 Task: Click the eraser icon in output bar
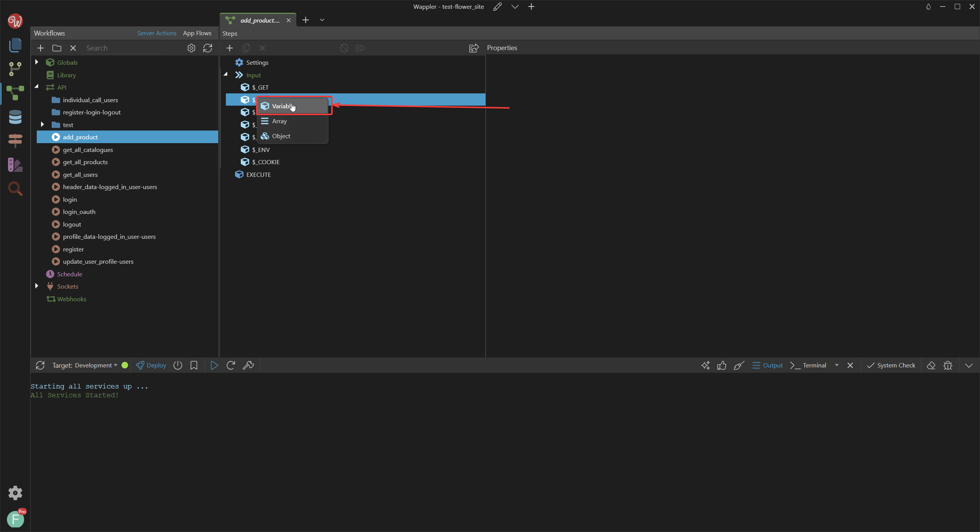[x=931, y=365]
